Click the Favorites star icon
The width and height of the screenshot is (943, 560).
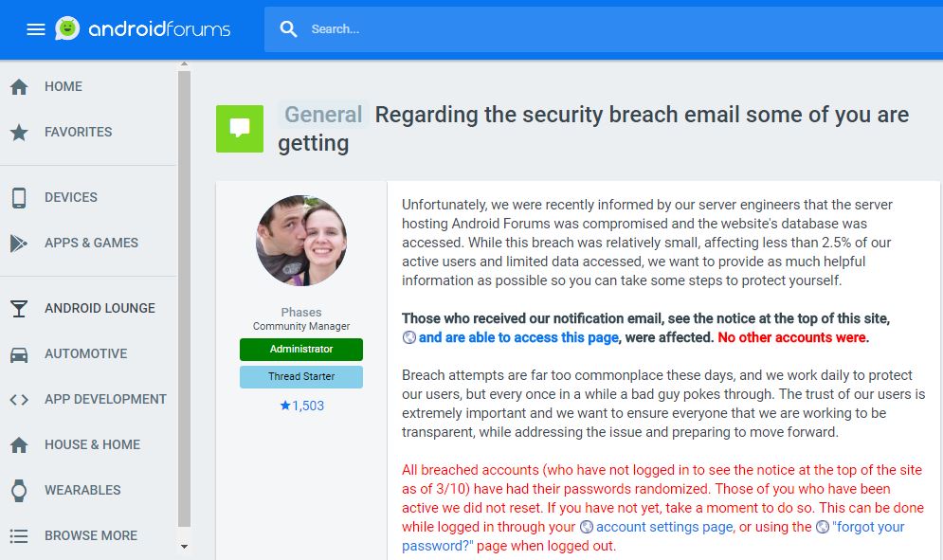pos(20,132)
